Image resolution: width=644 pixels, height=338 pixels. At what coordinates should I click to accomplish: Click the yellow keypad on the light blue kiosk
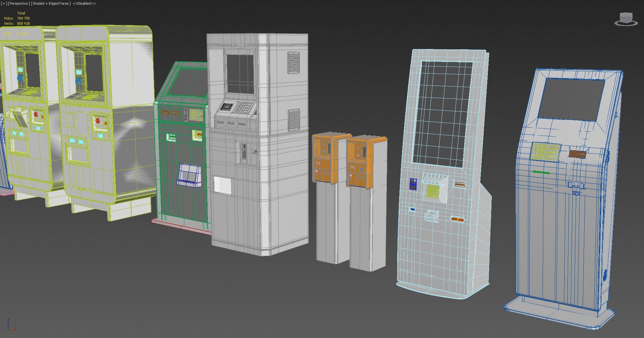pos(432,191)
